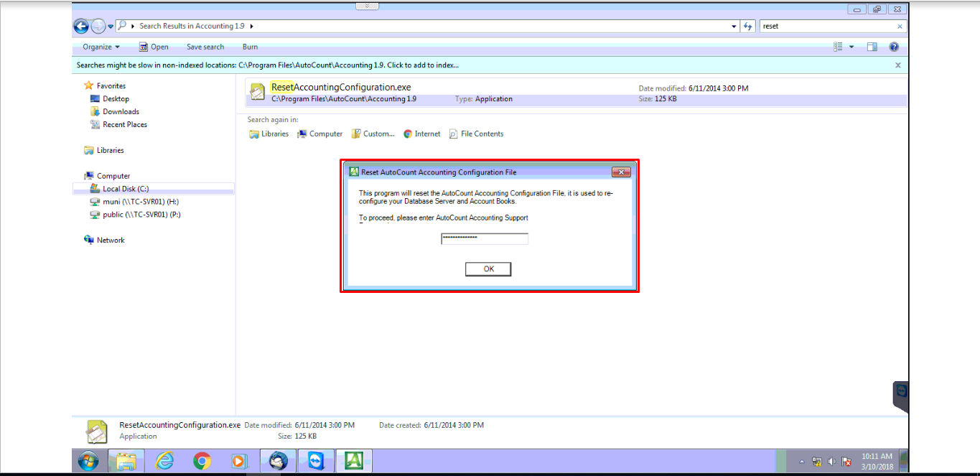Expand the address bar history dropdown arrow
Screen dimensions: 980x476
point(734,27)
